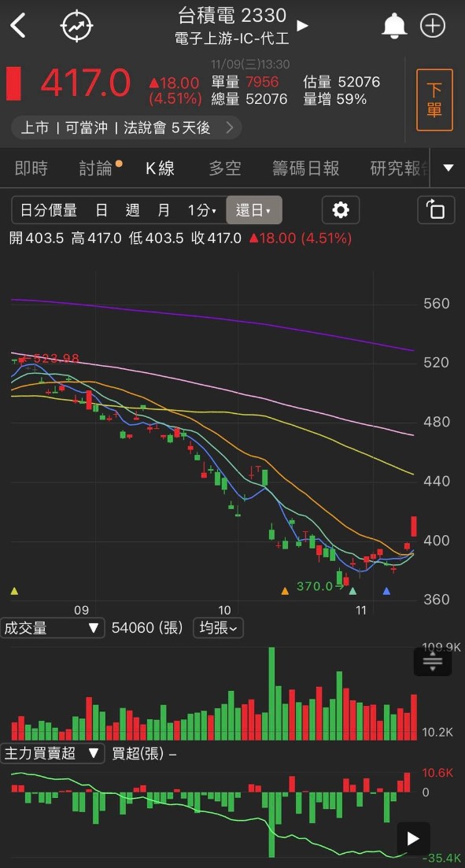Viewport: 465px width, 868px height.
Task: Open the 成交量 indicator dropdown
Action: pyautogui.click(x=53, y=628)
